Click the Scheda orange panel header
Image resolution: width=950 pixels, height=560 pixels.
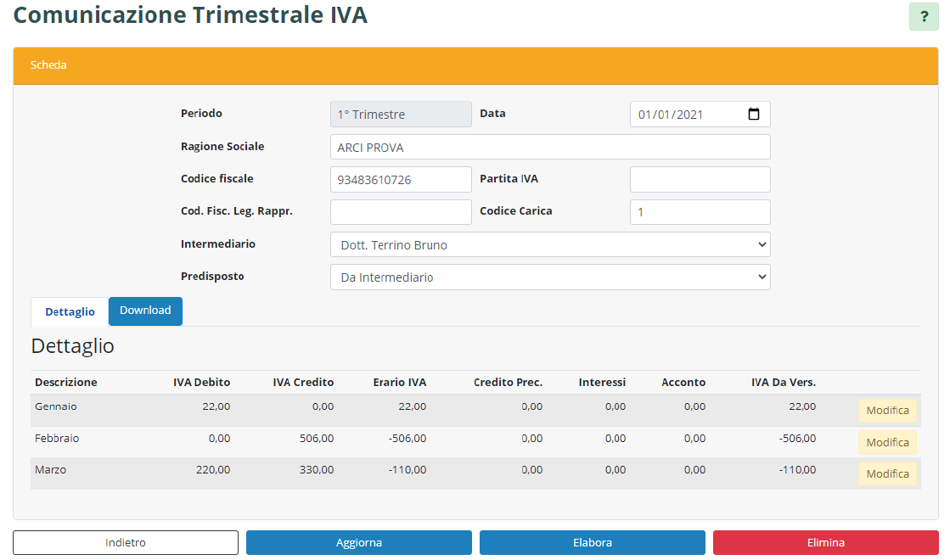(x=475, y=65)
